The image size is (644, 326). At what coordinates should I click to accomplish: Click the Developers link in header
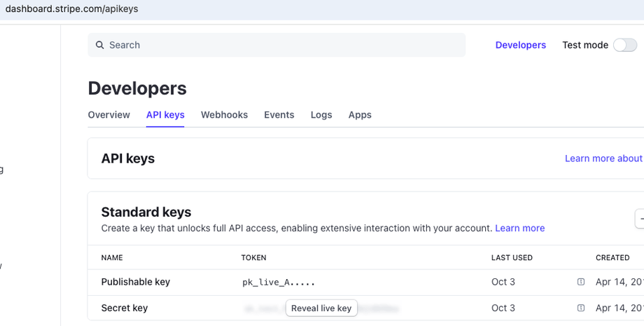point(520,45)
